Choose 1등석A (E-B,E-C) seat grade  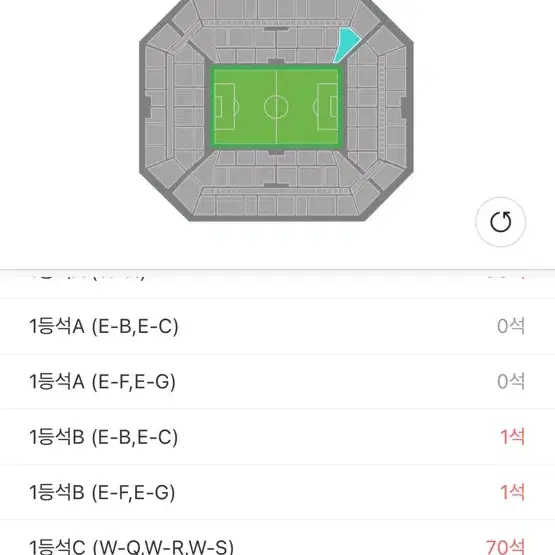278,326
